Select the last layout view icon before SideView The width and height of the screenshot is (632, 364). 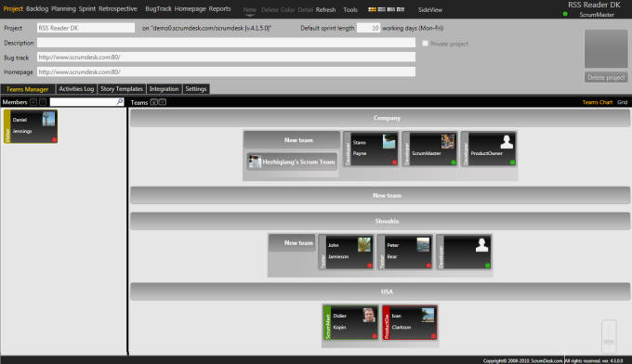pyautogui.click(x=401, y=9)
